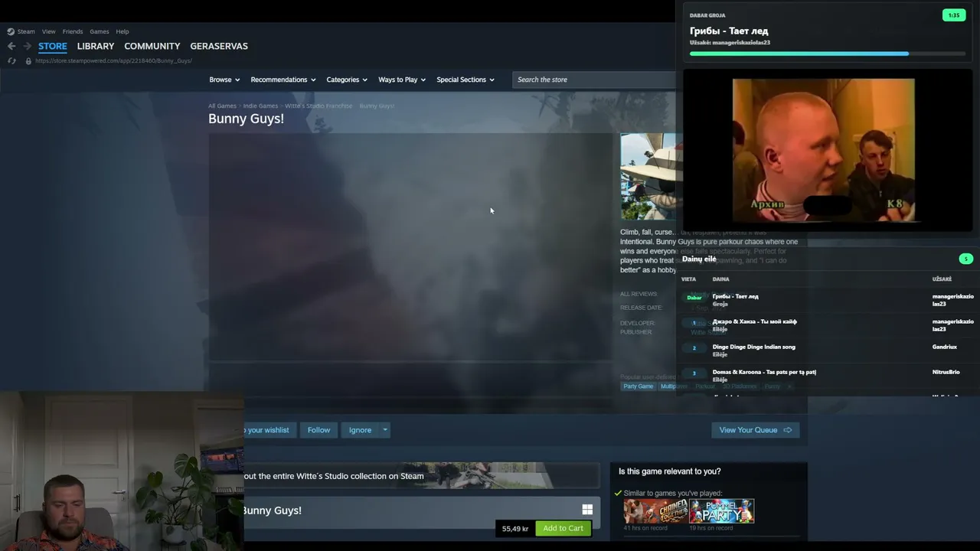Click the green 1:35 time badge

(x=954, y=15)
